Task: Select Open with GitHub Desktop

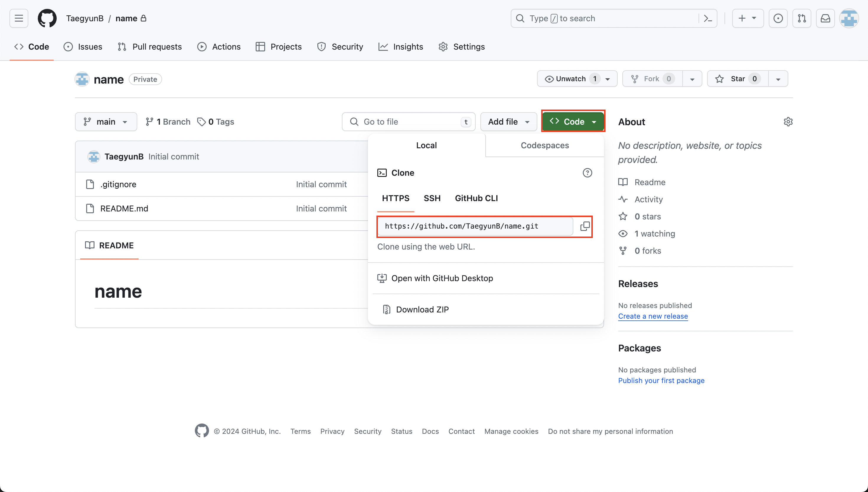Action: (442, 278)
